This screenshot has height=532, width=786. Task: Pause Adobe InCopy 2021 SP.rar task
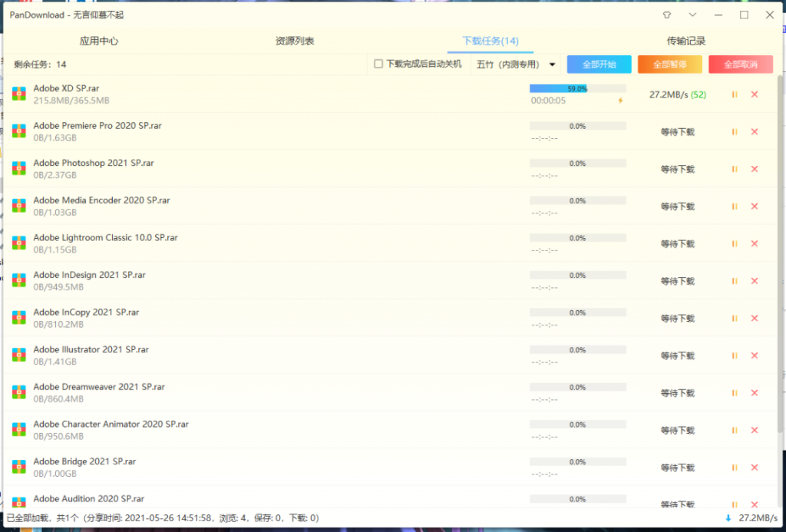coord(735,318)
